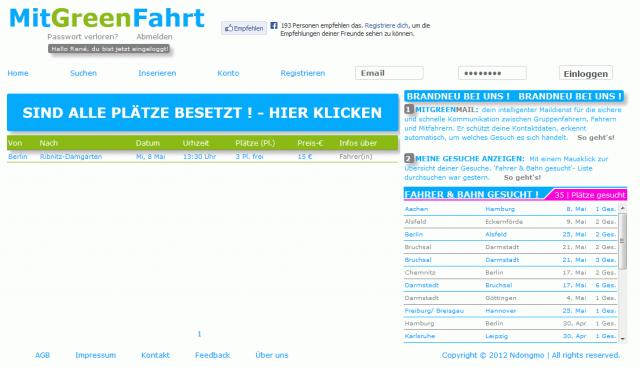This screenshot has width=640, height=367.
Task: Click the Passwort verloren link
Action: coord(82,37)
